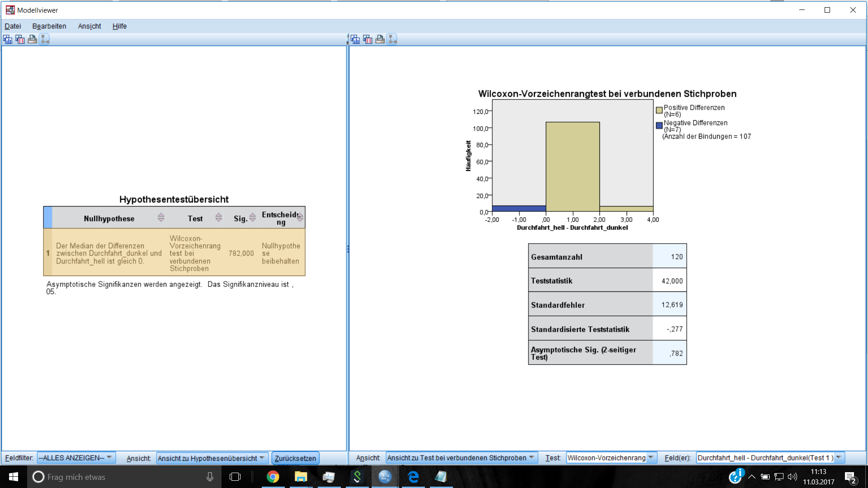Viewport: 868px width, 488px height.
Task: Open the Ansicht menu
Action: coord(90,26)
